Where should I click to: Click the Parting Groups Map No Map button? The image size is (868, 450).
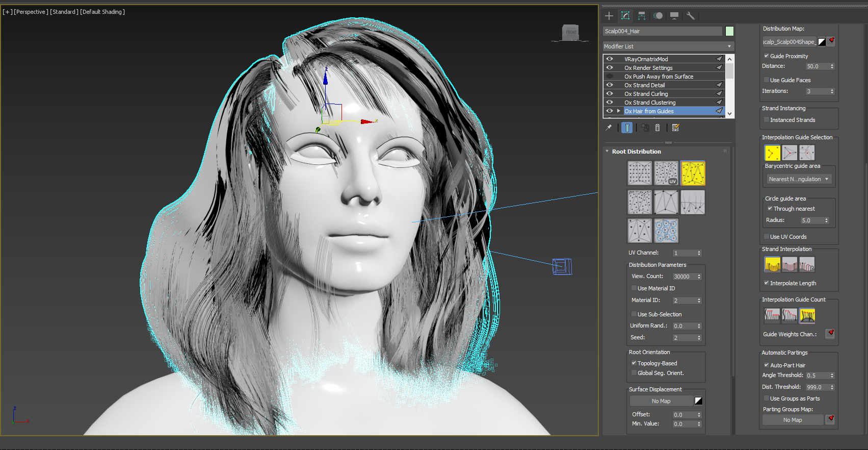coord(793,420)
